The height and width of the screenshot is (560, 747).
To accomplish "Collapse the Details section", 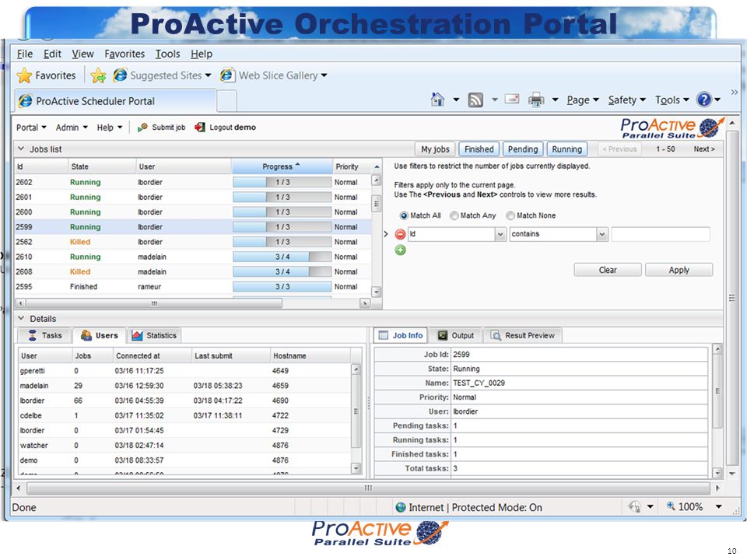I will 21,318.
